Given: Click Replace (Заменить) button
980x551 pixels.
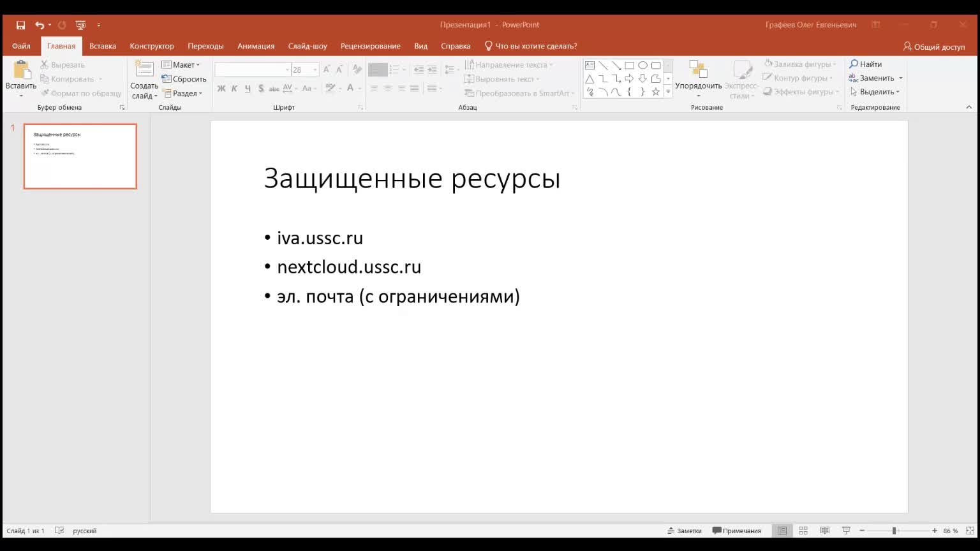Looking at the screenshot, I should tap(872, 78).
